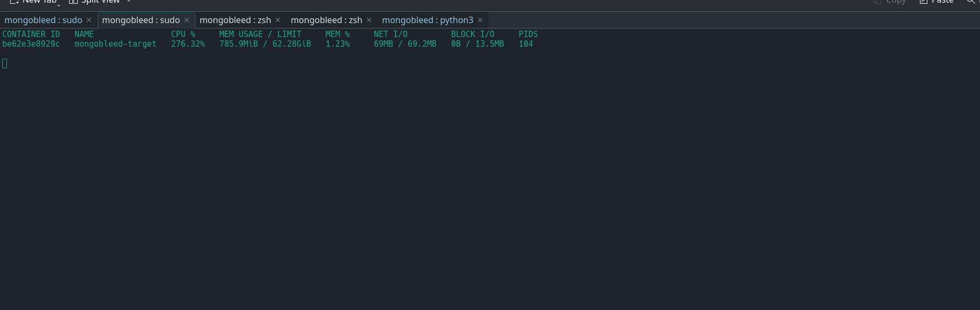Close the mongobleed : python3 tab
Screen dimensions: 980x310
pyautogui.click(x=480, y=20)
